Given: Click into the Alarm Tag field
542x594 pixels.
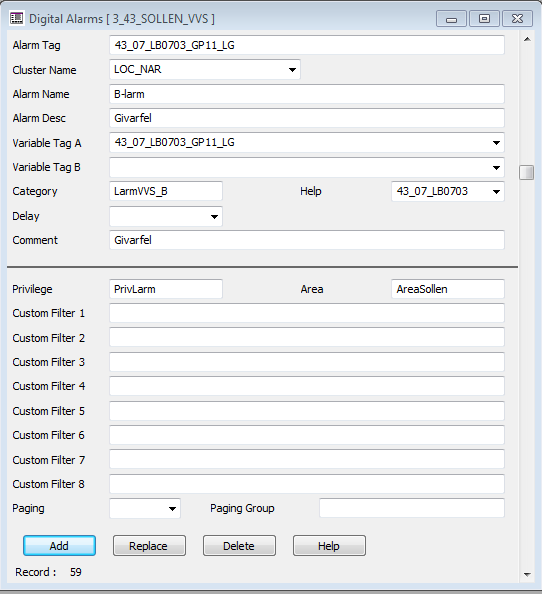Looking at the screenshot, I should tap(307, 45).
